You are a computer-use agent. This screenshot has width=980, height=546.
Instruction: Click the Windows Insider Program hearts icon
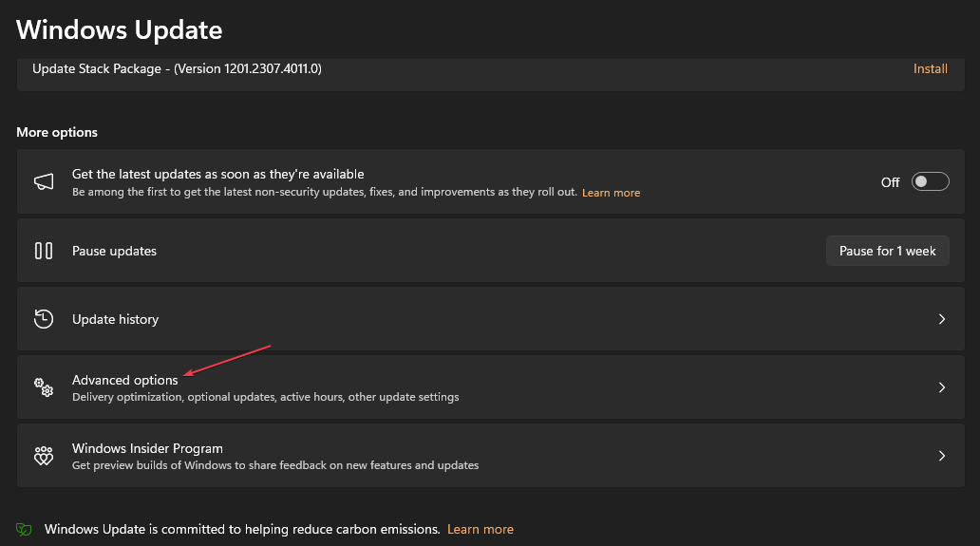(44, 456)
